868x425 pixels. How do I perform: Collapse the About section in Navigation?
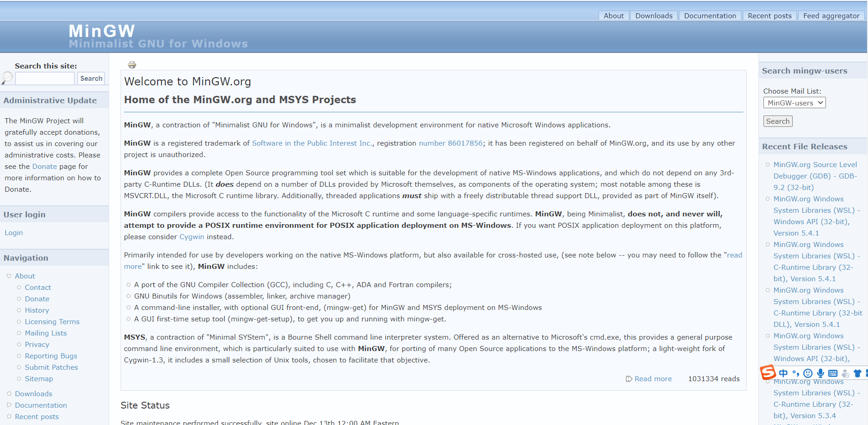pyautogui.click(x=8, y=276)
